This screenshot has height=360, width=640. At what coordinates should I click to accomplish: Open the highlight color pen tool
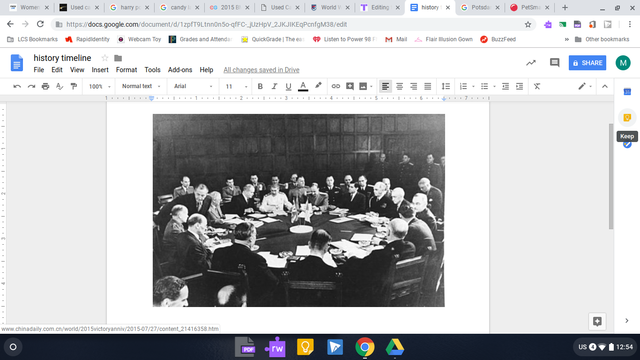[318, 86]
